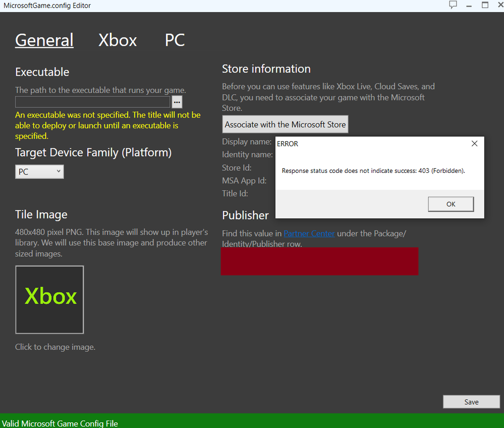This screenshot has height=428, width=504.
Task: Click the Identity name label
Action: click(247, 154)
